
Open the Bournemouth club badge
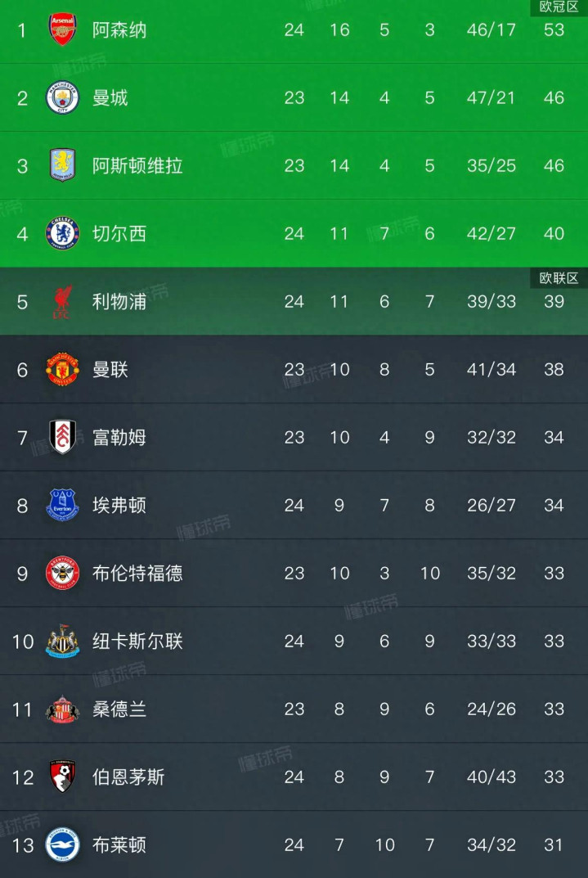62,777
